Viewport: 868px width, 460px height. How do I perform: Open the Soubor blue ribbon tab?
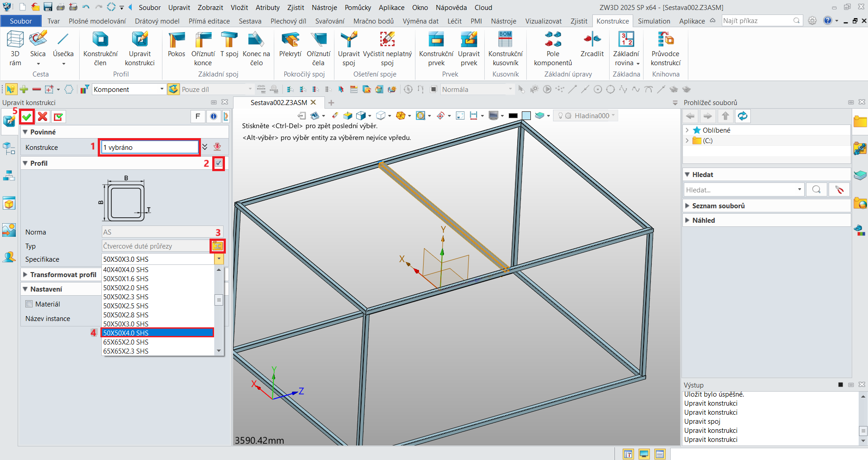pos(21,21)
